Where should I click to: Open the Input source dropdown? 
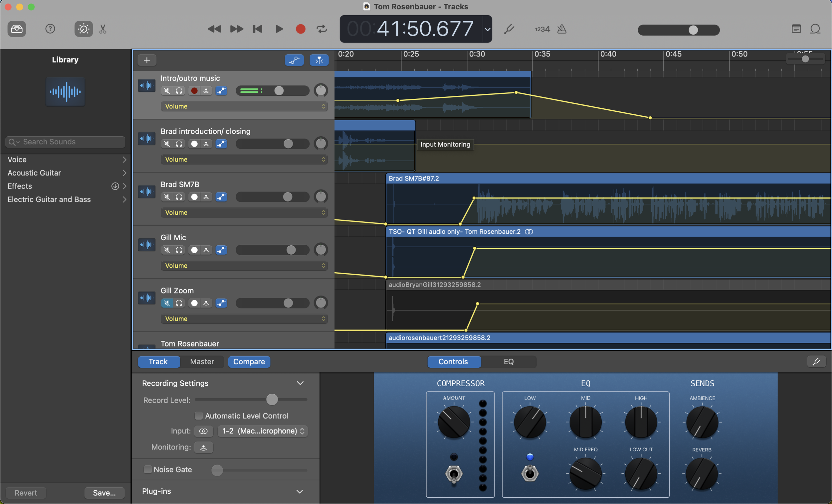263,431
